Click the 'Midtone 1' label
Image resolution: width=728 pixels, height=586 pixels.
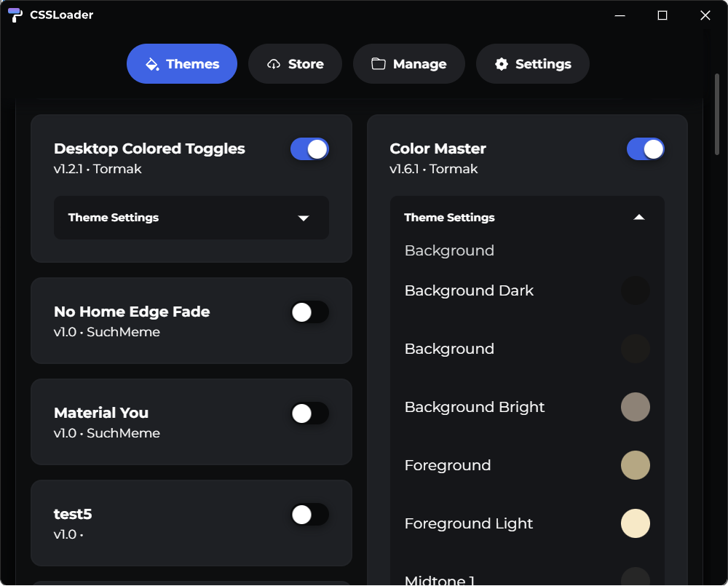point(440,580)
